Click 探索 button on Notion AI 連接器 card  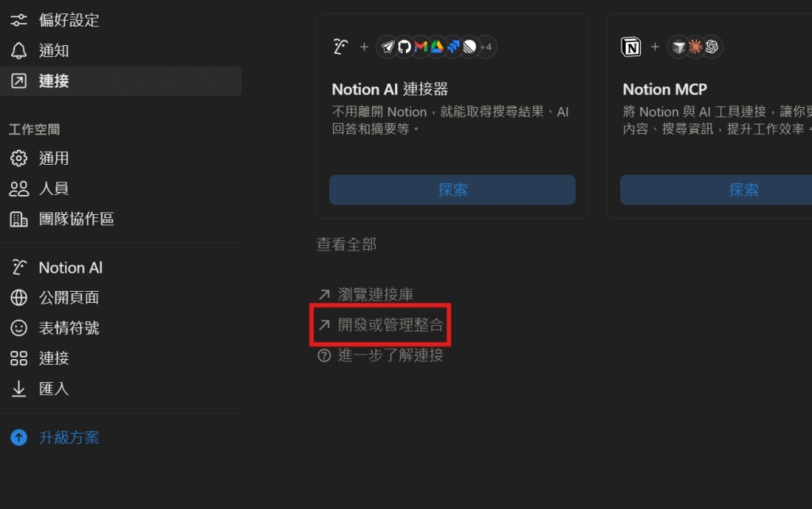(x=452, y=189)
